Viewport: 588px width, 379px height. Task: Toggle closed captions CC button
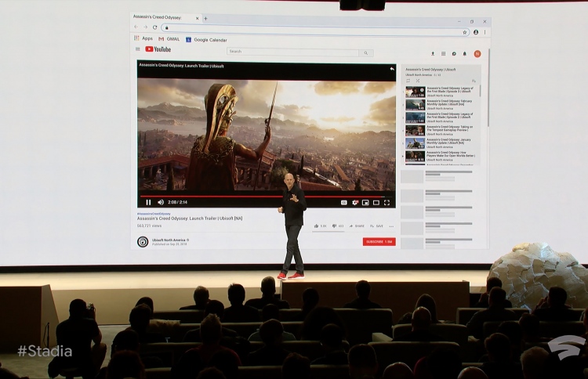click(x=344, y=203)
